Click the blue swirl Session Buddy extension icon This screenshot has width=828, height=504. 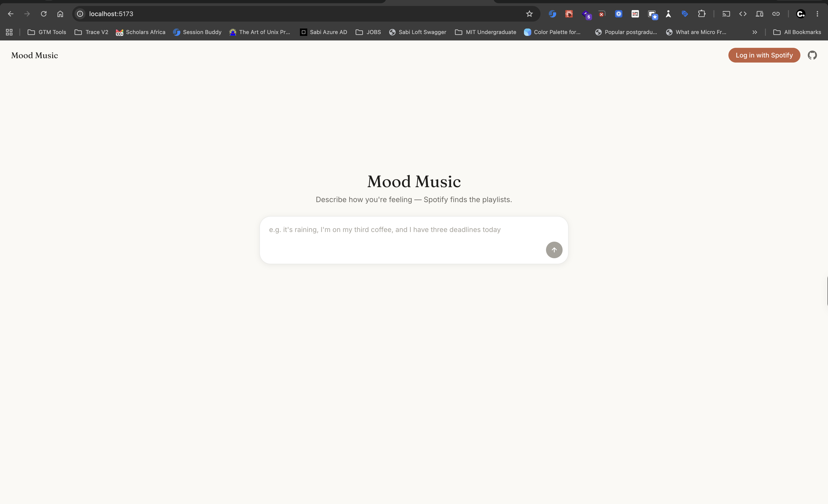(x=552, y=14)
